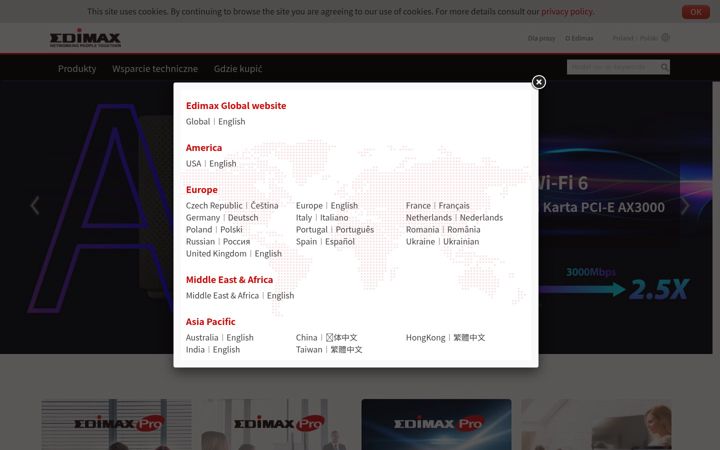This screenshot has width=720, height=450.
Task: Select Italy Italiano
Action: 322,218
